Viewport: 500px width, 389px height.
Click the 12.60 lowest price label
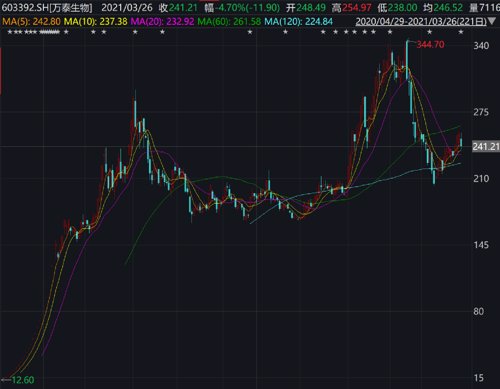click(23, 380)
